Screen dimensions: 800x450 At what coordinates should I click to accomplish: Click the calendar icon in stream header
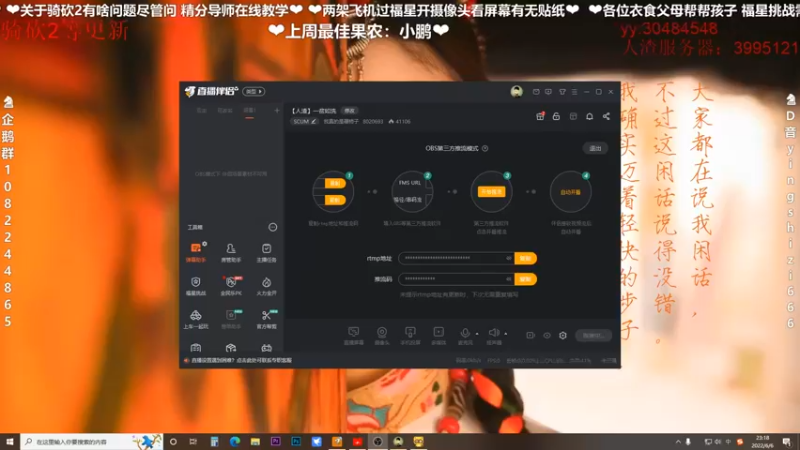tap(573, 116)
